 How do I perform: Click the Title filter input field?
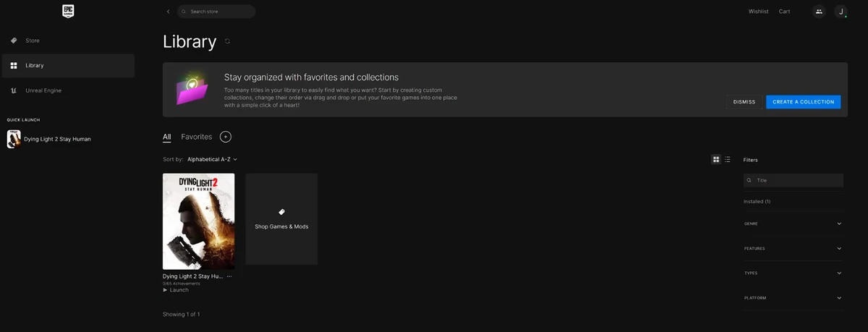(x=793, y=180)
